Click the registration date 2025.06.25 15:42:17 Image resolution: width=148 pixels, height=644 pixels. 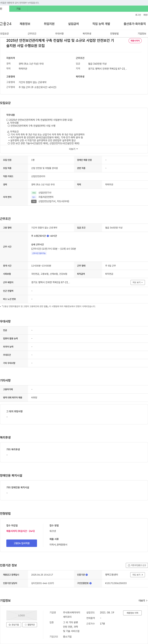[42, 574]
